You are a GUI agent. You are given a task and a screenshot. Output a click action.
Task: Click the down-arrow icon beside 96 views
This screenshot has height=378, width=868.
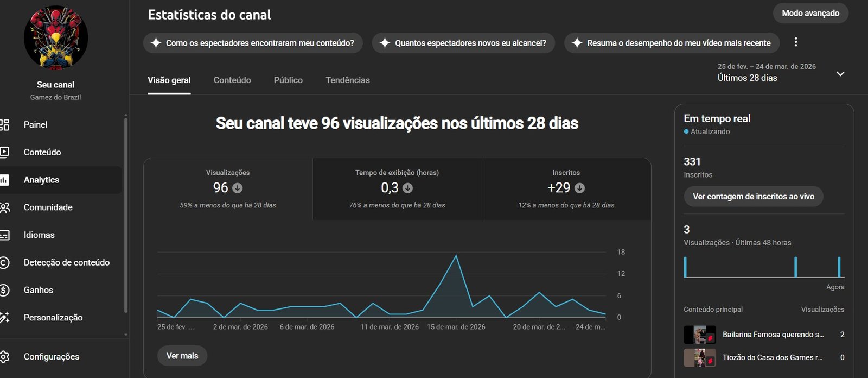(x=238, y=188)
